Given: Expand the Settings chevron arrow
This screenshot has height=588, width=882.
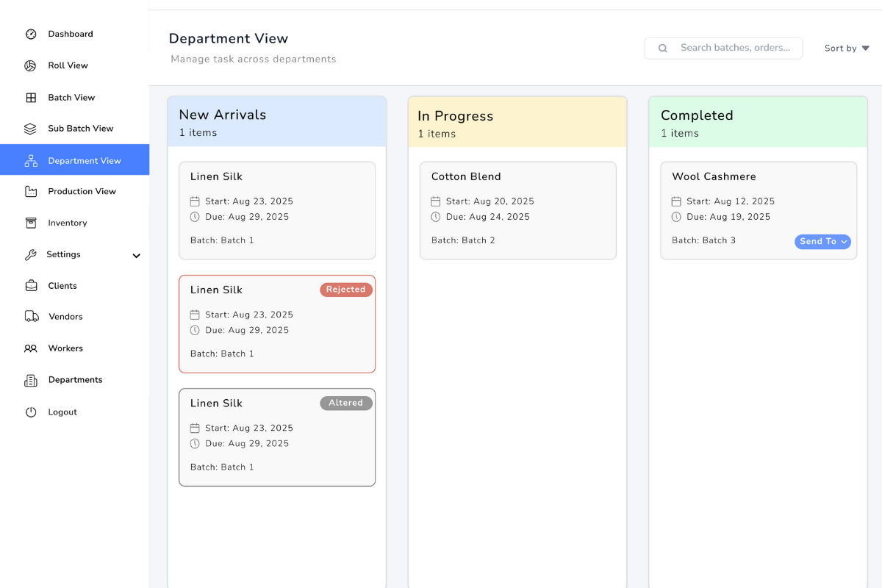Looking at the screenshot, I should click(136, 255).
